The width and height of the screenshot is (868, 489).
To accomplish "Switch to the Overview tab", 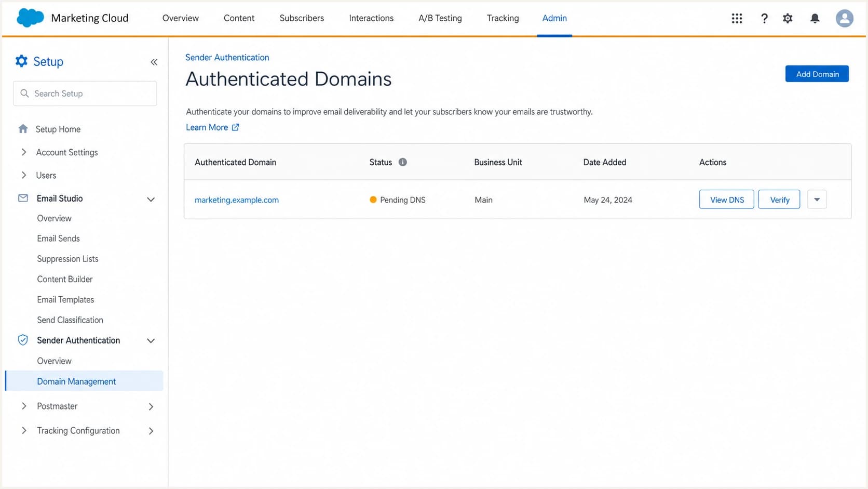I will [x=180, y=18].
